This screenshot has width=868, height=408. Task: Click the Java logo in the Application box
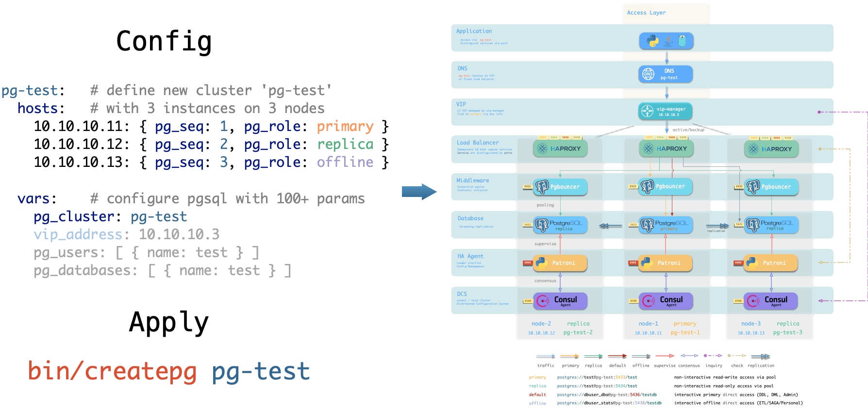[x=668, y=41]
